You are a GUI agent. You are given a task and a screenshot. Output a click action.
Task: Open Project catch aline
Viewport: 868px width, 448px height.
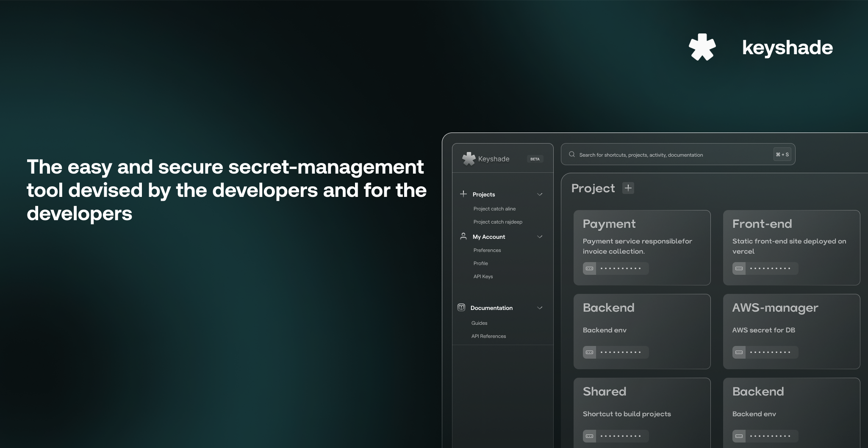pyautogui.click(x=494, y=209)
